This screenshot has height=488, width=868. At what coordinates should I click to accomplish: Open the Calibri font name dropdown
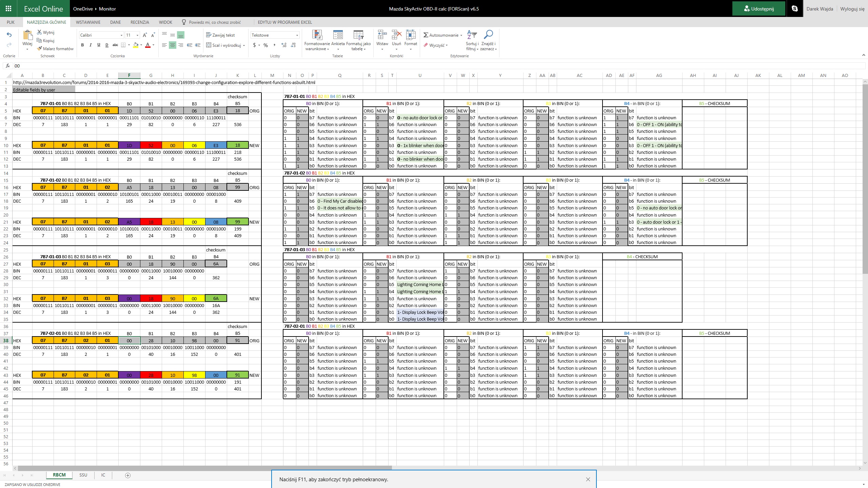(121, 35)
